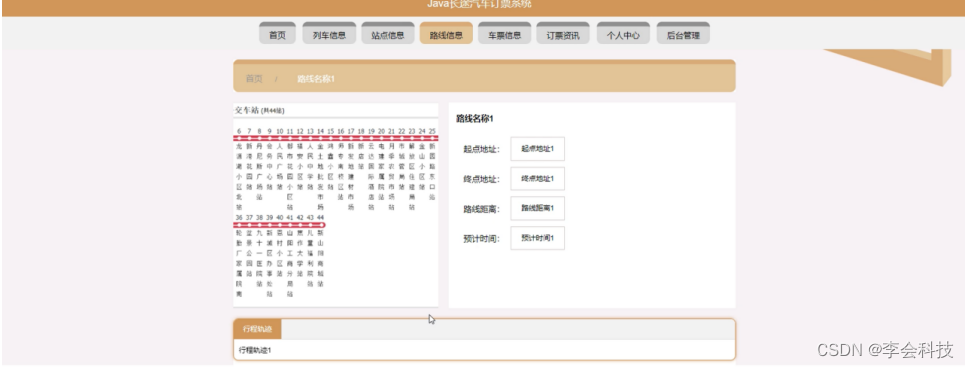Click the 预计时间: label
Screen dimensions: 969x368
[481, 239]
